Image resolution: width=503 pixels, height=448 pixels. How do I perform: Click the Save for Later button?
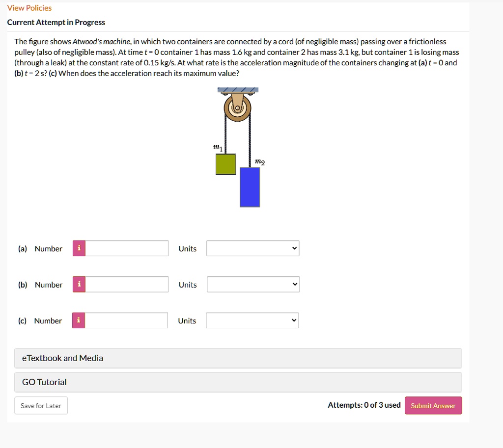coord(41,405)
